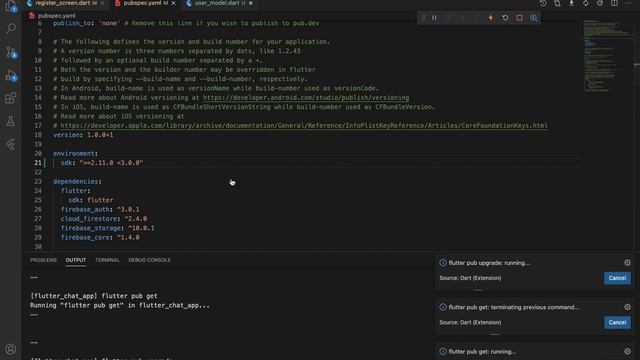Click the publish_to line in editor
The height and width of the screenshot is (360, 640).
(x=186, y=23)
